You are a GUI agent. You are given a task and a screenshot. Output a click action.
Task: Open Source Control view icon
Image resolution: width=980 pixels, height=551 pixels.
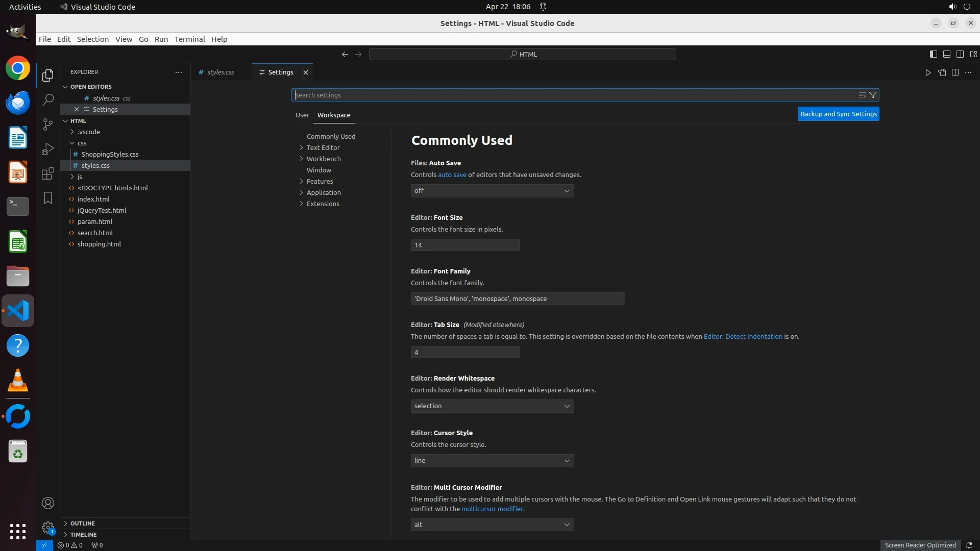pyautogui.click(x=48, y=124)
